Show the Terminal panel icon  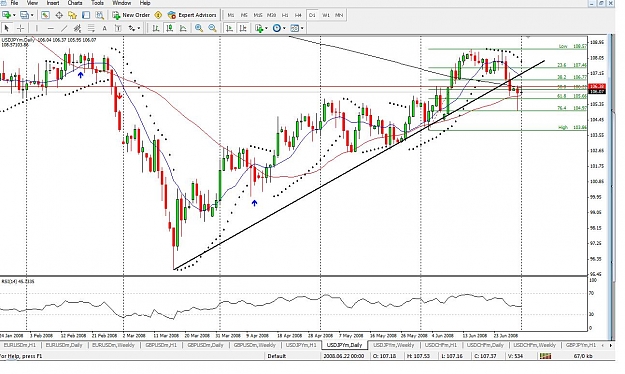click(86, 15)
